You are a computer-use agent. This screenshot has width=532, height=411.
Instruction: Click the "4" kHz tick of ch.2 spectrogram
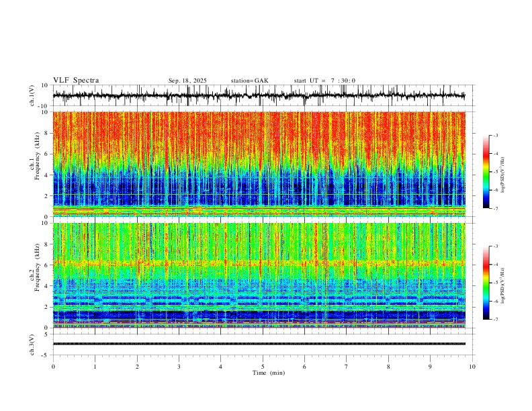tap(46, 286)
